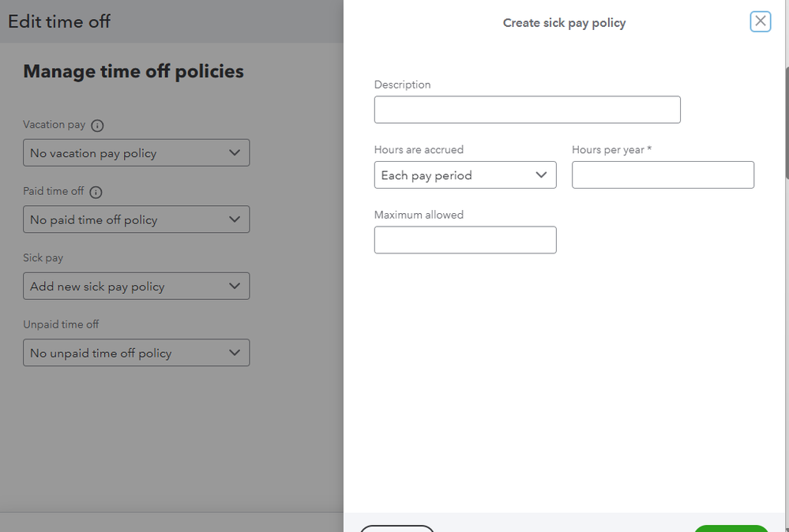
Task: Expand the Add new sick pay policy dropdown
Action: click(x=118, y=286)
